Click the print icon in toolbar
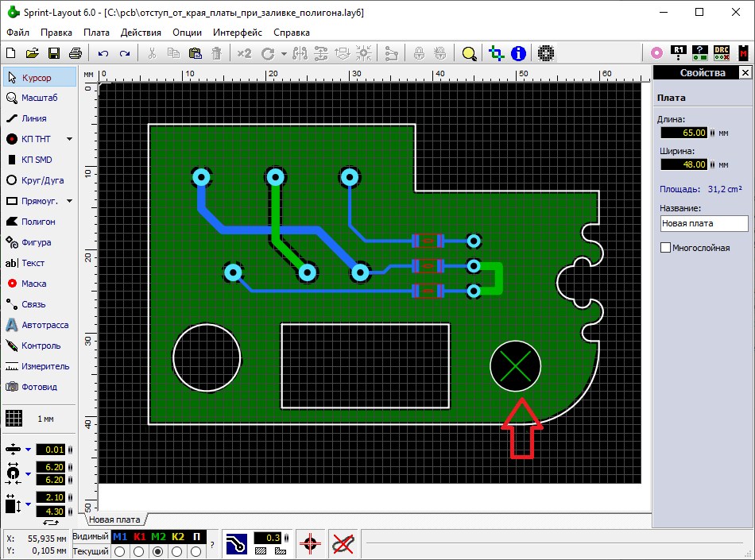Screen dimensions: 755x560 [75, 53]
